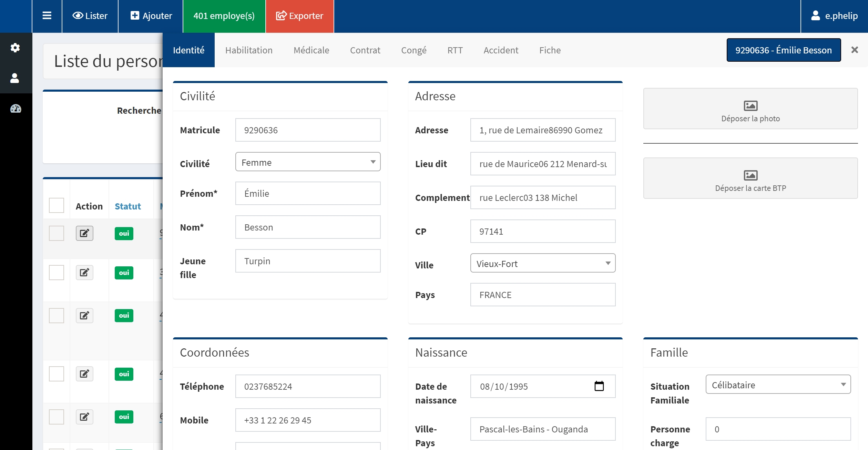Click the 401 employe(s) button
This screenshot has width=868, height=450.
point(224,16)
